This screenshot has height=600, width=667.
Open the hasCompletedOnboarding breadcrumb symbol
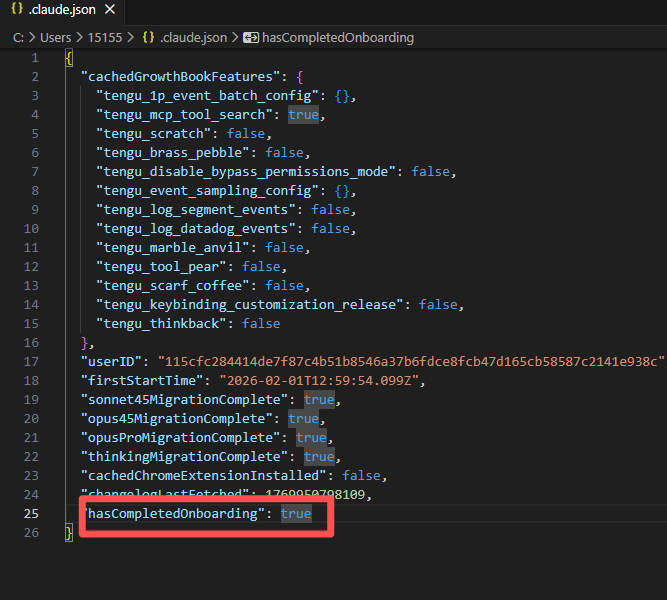click(x=337, y=38)
